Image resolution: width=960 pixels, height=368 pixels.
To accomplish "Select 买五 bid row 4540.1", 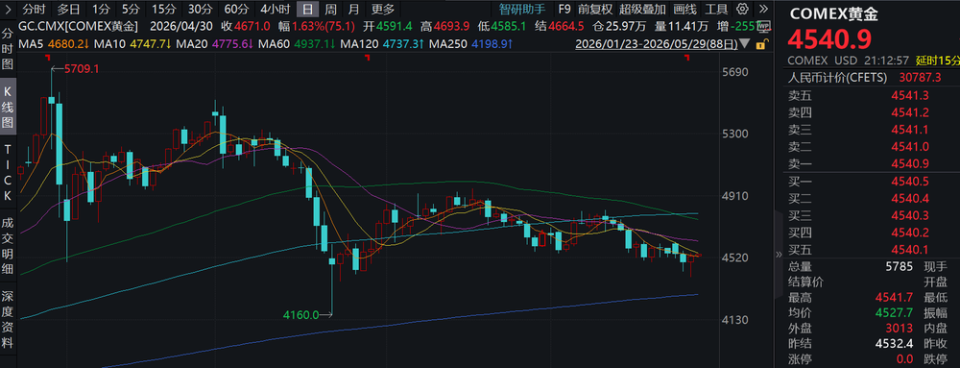I will click(x=871, y=249).
